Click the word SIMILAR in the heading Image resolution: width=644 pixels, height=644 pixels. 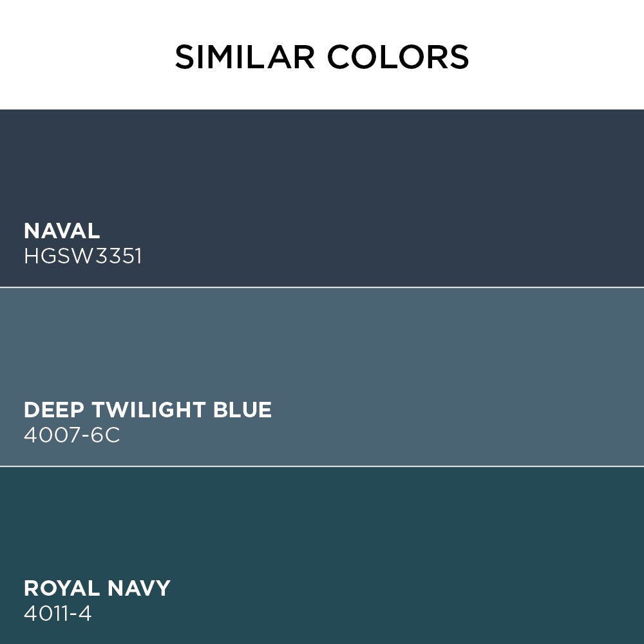(x=245, y=57)
